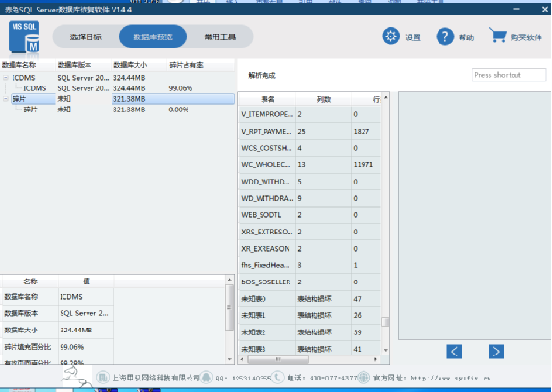The height and width of the screenshot is (392, 552).
Task: Select 未知表1 row
Action: point(310,315)
